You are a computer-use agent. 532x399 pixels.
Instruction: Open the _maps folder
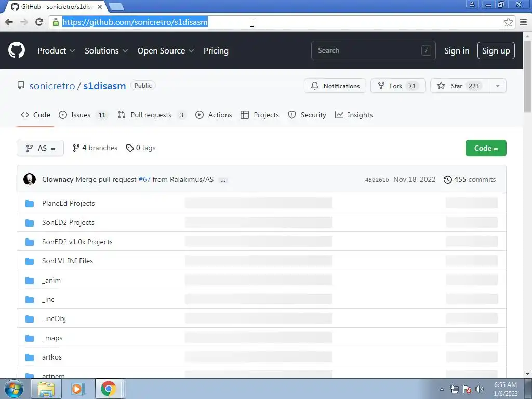click(52, 338)
